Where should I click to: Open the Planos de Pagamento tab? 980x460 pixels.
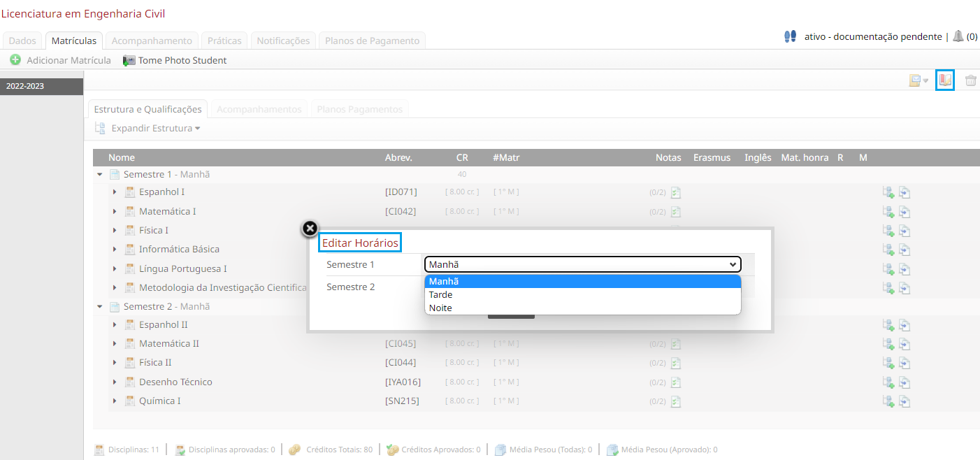pyautogui.click(x=371, y=41)
